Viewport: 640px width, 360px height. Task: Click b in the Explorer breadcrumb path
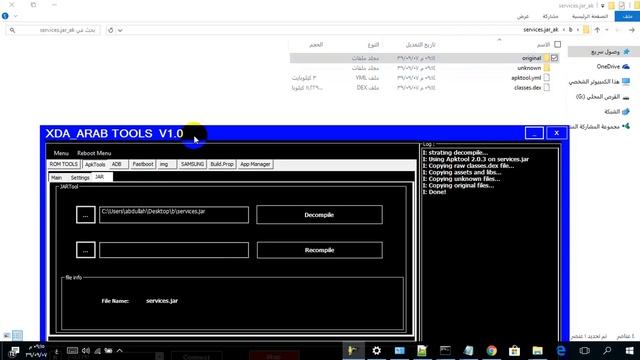pyautogui.click(x=571, y=30)
